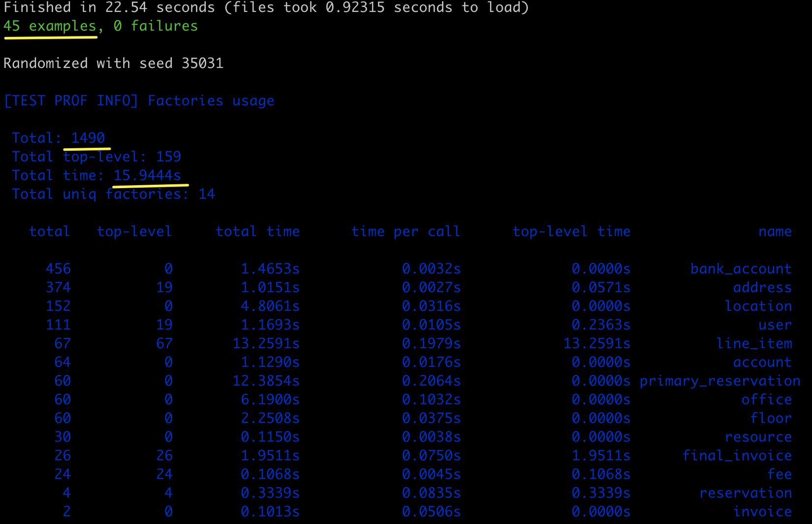Click the 0.0316s time per call value
The height and width of the screenshot is (524, 812).
pos(431,307)
